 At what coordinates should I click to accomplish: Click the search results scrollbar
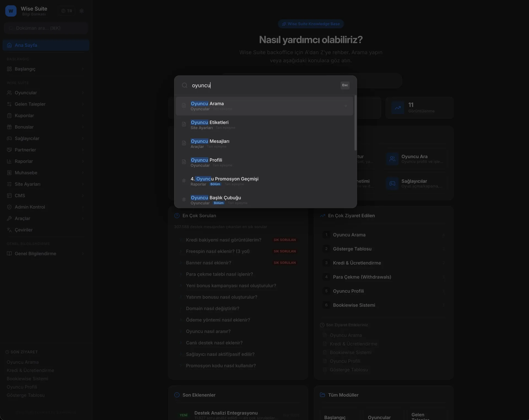(x=355, y=123)
